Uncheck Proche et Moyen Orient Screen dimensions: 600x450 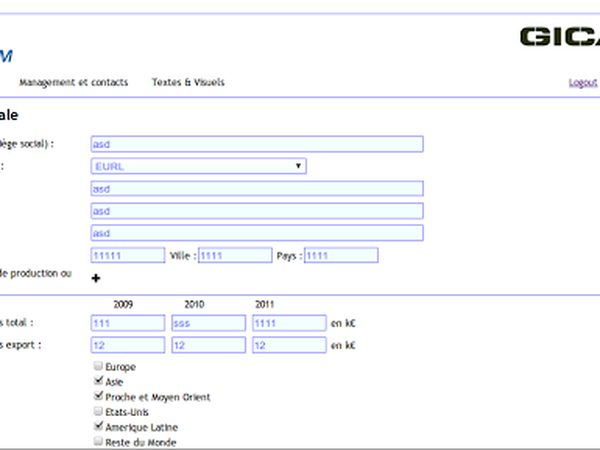(x=98, y=396)
